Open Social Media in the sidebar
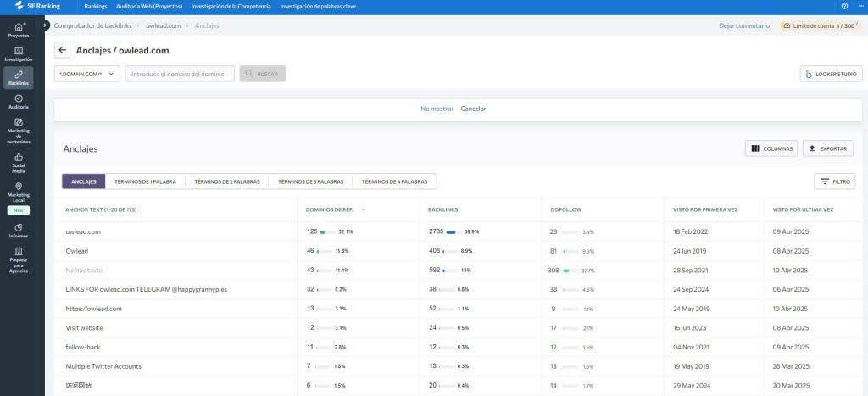The image size is (868, 396). coord(19,164)
